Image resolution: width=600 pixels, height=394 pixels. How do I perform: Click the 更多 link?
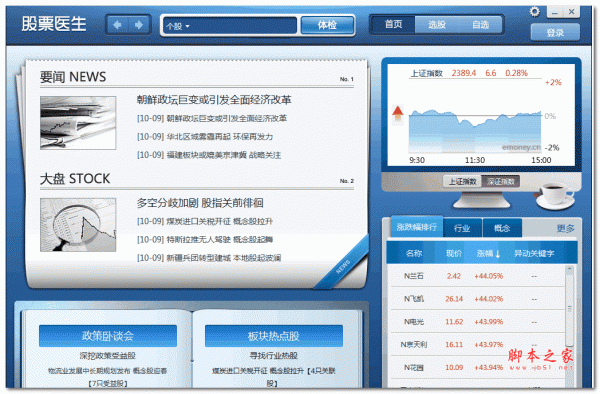[565, 228]
